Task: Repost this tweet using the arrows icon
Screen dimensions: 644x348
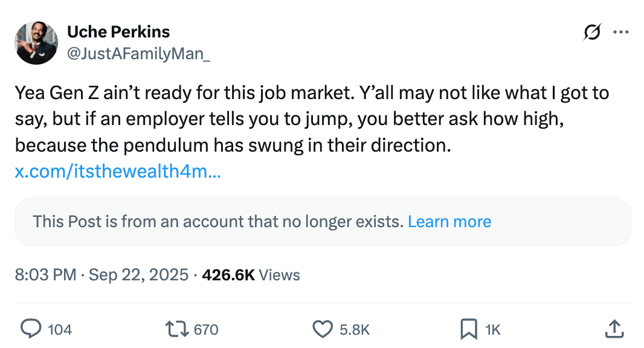Action: [177, 329]
